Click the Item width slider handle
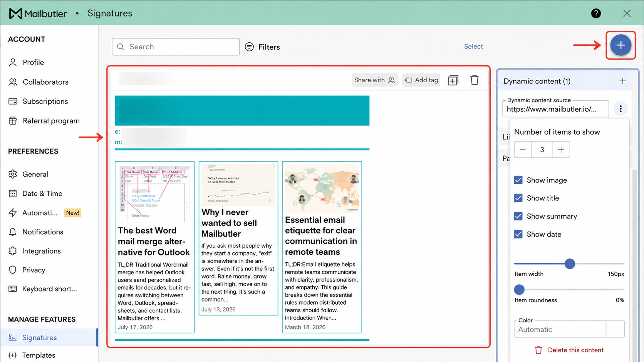644x362 pixels. tap(570, 264)
